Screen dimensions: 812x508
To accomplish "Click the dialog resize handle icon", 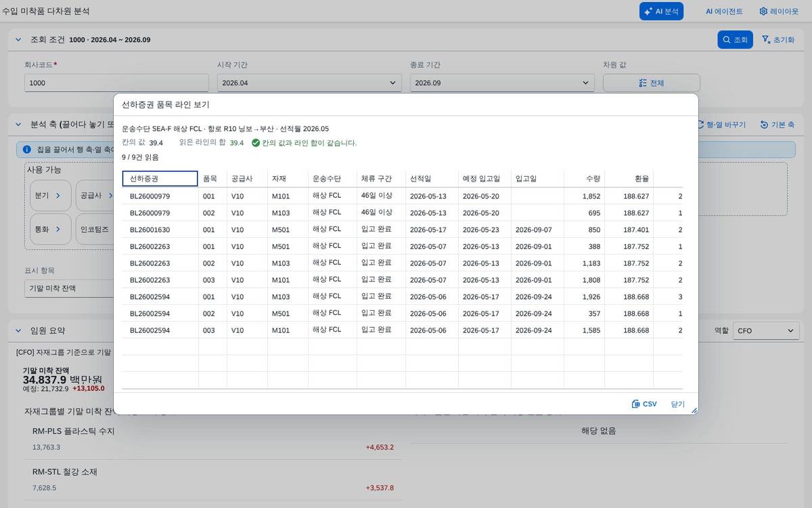I will pyautogui.click(x=694, y=410).
